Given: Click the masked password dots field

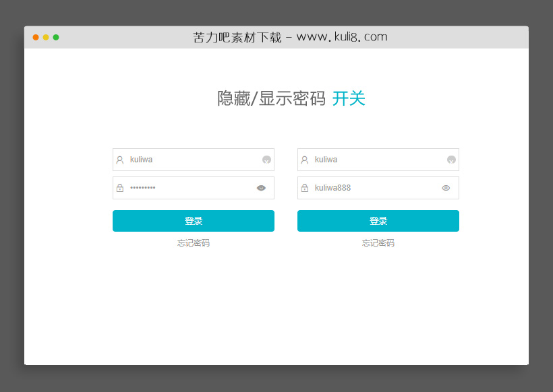Looking at the screenshot, I should [189, 188].
